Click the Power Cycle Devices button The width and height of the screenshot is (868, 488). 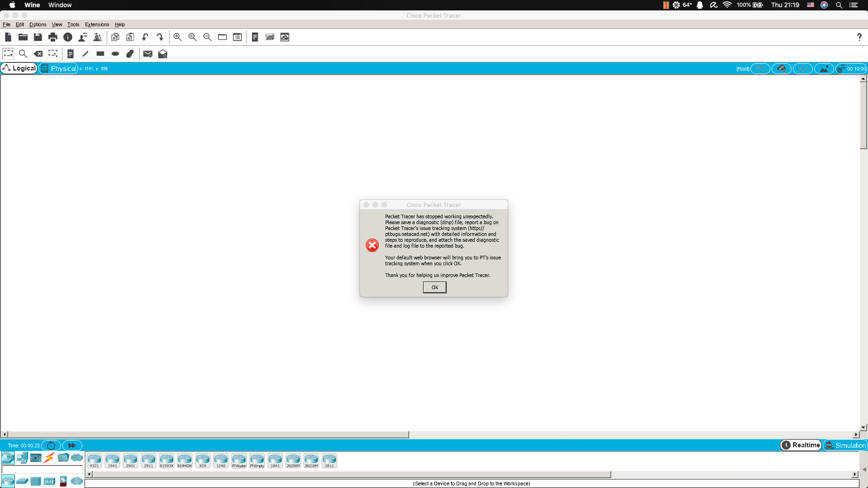[51, 445]
